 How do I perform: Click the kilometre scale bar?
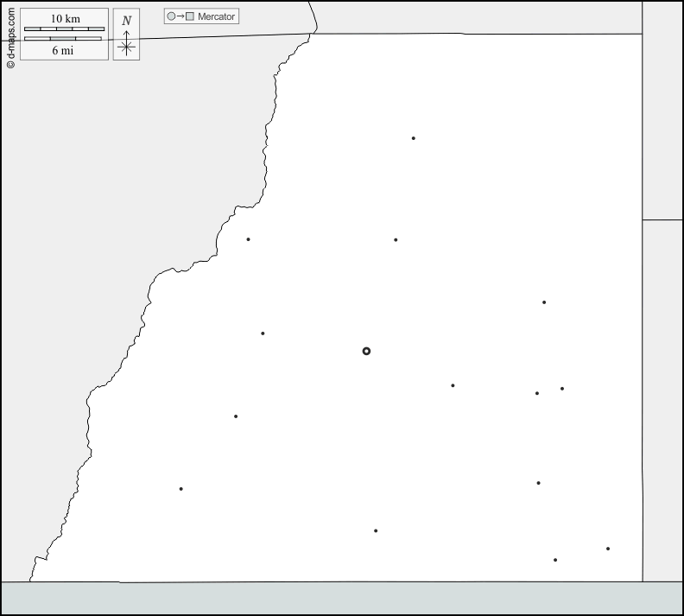click(65, 29)
